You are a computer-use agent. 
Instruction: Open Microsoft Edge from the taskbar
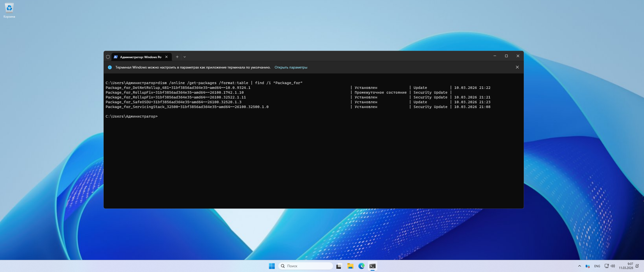(361, 266)
